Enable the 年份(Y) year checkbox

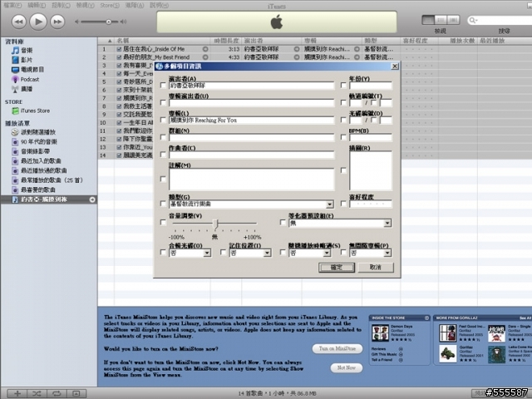(343, 85)
